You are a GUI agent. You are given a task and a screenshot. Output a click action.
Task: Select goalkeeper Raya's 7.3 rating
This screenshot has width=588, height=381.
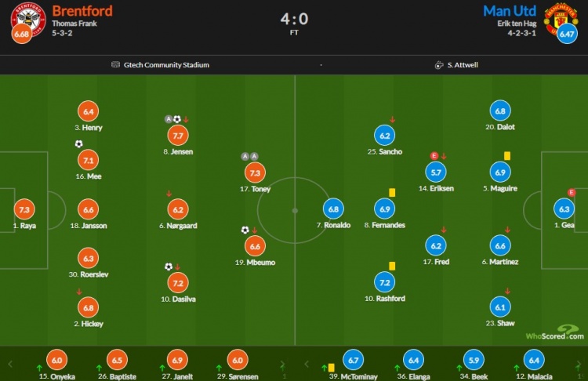point(24,209)
